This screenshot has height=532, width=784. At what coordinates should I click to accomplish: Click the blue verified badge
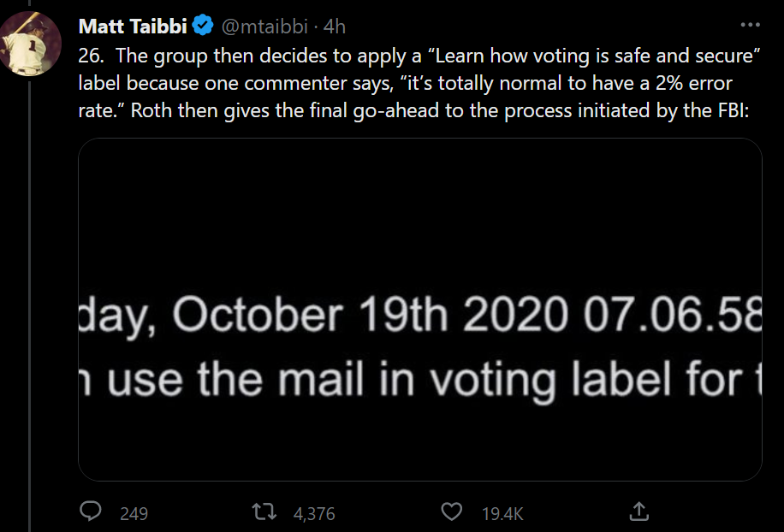[x=203, y=27]
